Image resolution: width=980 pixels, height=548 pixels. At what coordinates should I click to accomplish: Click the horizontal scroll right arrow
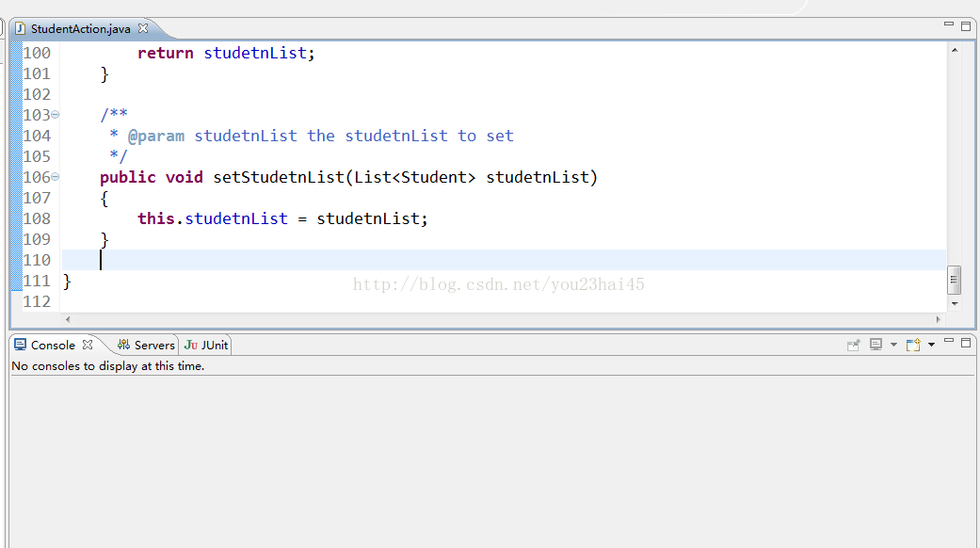[939, 319]
